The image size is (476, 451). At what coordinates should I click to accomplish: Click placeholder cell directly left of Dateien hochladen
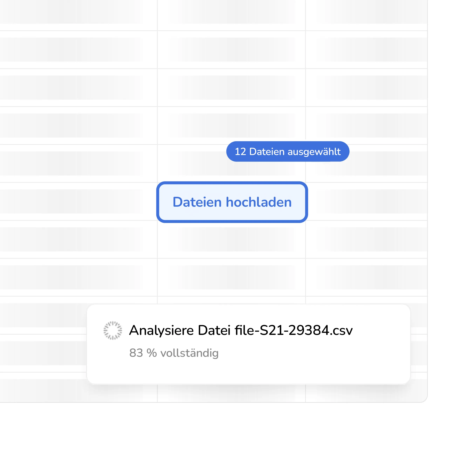coord(72,201)
